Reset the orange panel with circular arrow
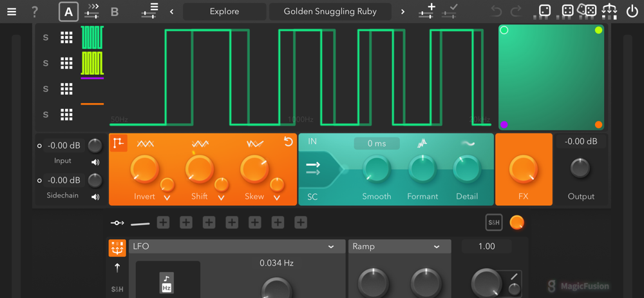This screenshot has width=644, height=298. (x=289, y=142)
